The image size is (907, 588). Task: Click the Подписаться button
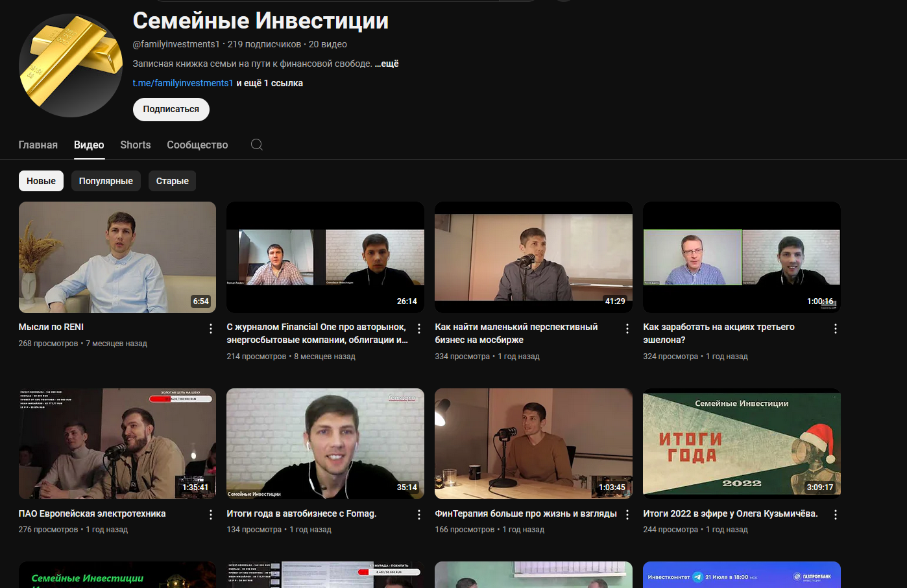point(171,110)
